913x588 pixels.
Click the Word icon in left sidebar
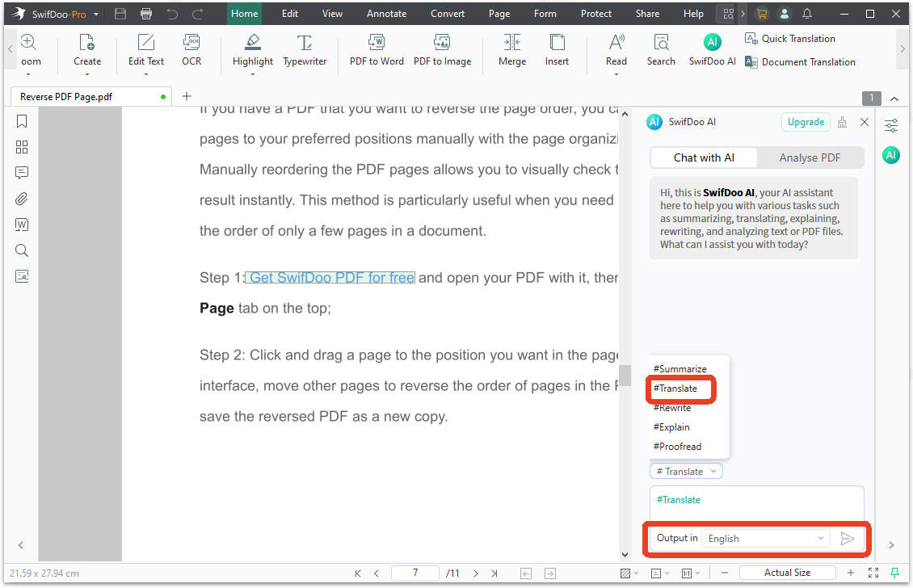point(22,225)
